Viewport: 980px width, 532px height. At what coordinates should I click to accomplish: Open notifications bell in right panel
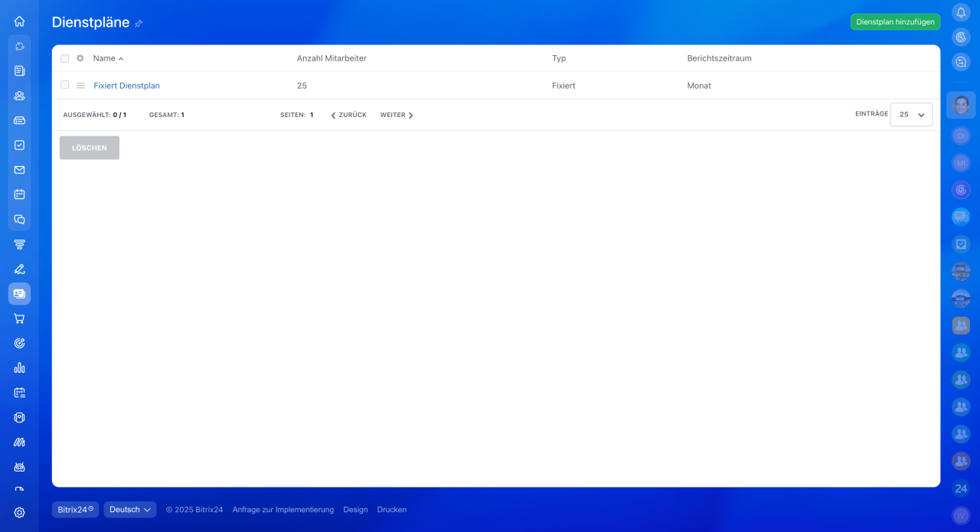[961, 12]
